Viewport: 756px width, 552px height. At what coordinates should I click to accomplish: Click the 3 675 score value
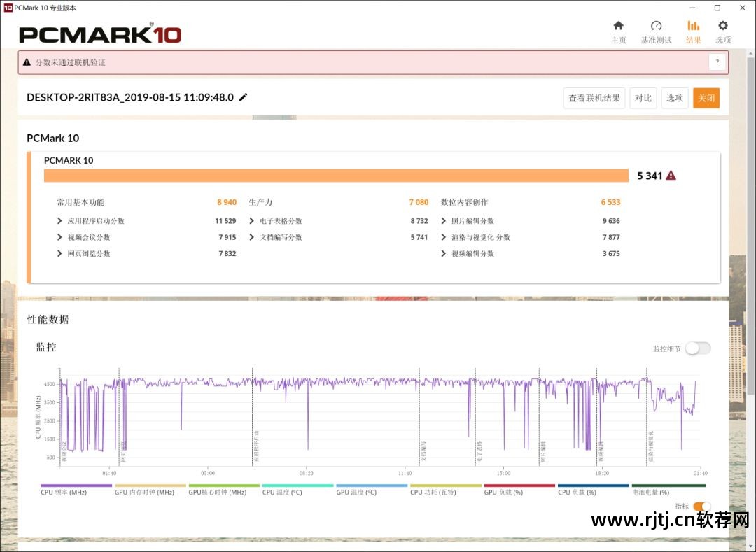click(611, 254)
